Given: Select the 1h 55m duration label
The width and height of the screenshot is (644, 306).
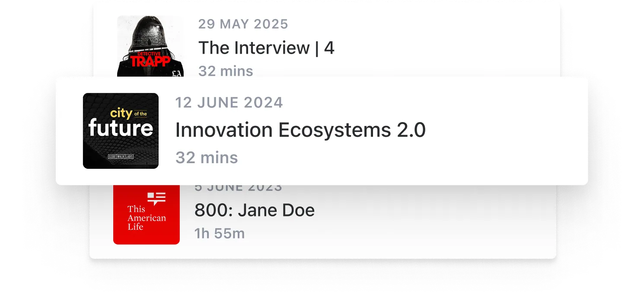Looking at the screenshot, I should point(220,234).
